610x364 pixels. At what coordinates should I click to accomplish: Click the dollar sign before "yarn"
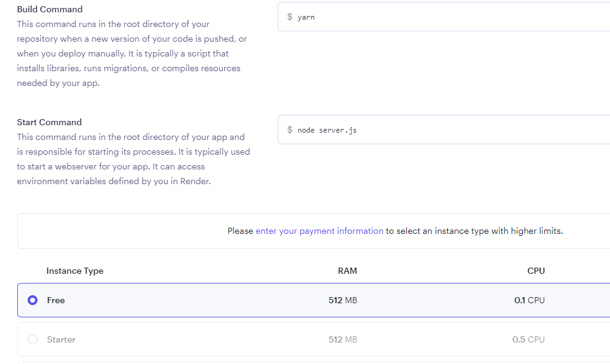click(290, 17)
